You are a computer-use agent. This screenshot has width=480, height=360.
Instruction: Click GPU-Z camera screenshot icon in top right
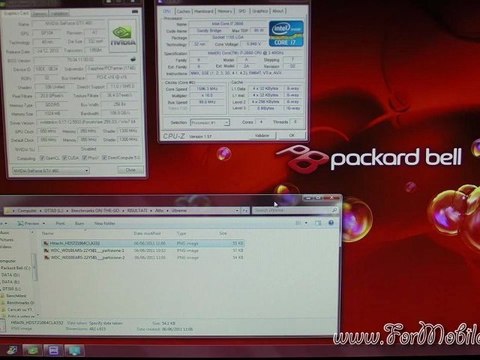click(135, 12)
